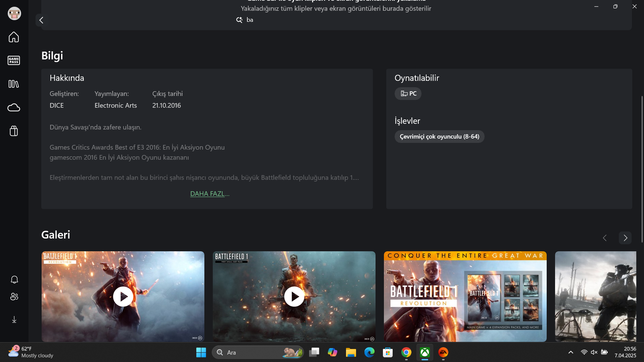Open My Library
644x362 pixels.
(x=14, y=84)
